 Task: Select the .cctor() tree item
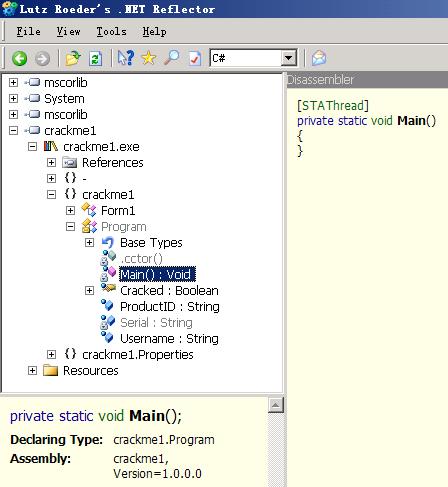141,259
